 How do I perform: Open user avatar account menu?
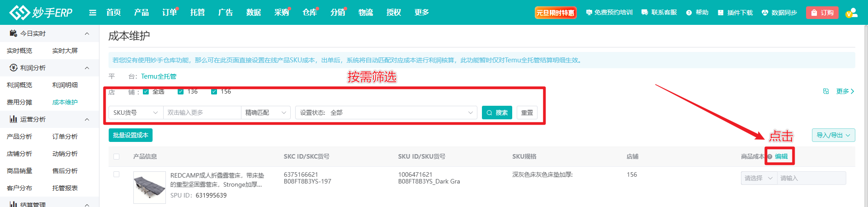point(852,13)
